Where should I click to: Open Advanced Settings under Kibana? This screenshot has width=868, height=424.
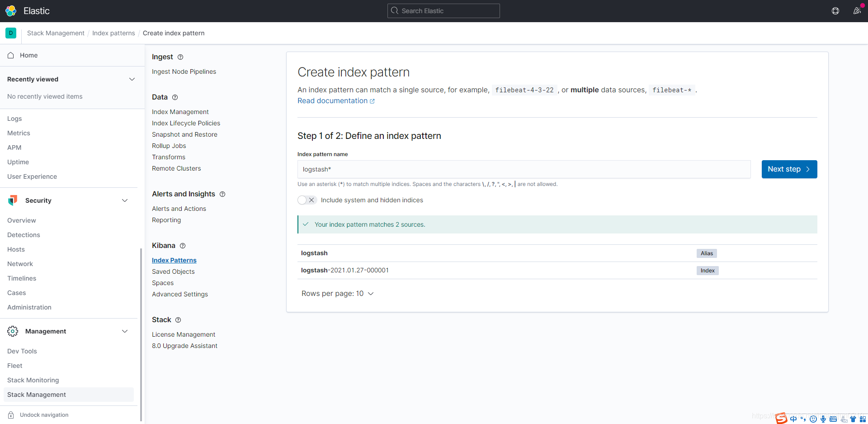pyautogui.click(x=180, y=294)
